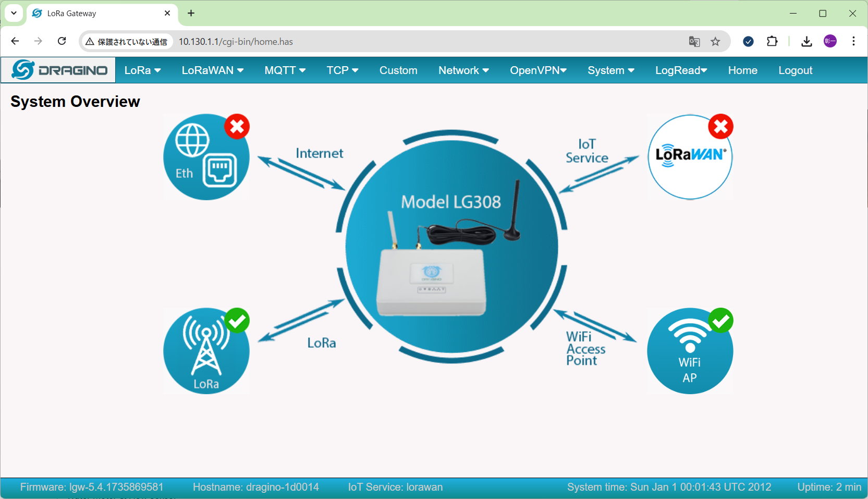
Task: Go to the Home menu item
Action: 742,70
